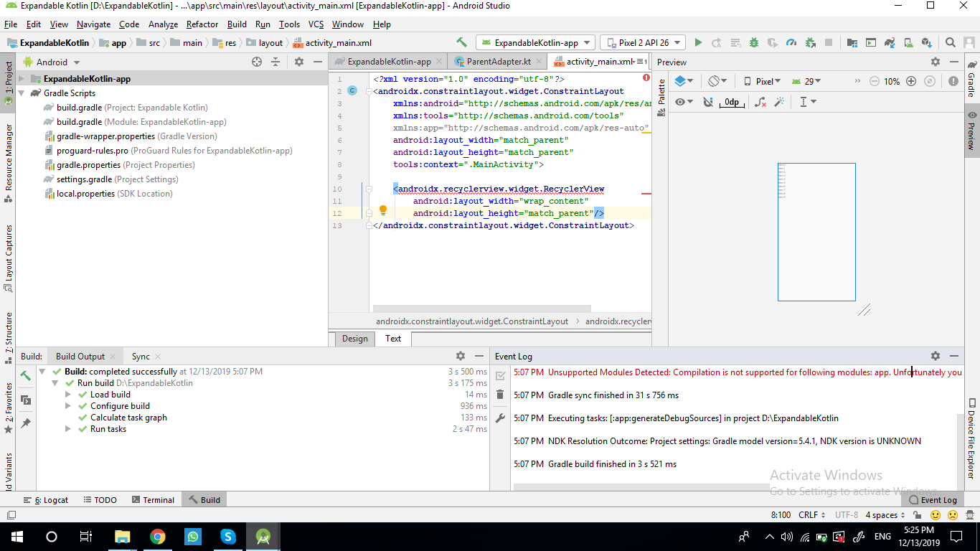Open the Refactor menu
Screen dimensions: 980x551
coord(202,24)
